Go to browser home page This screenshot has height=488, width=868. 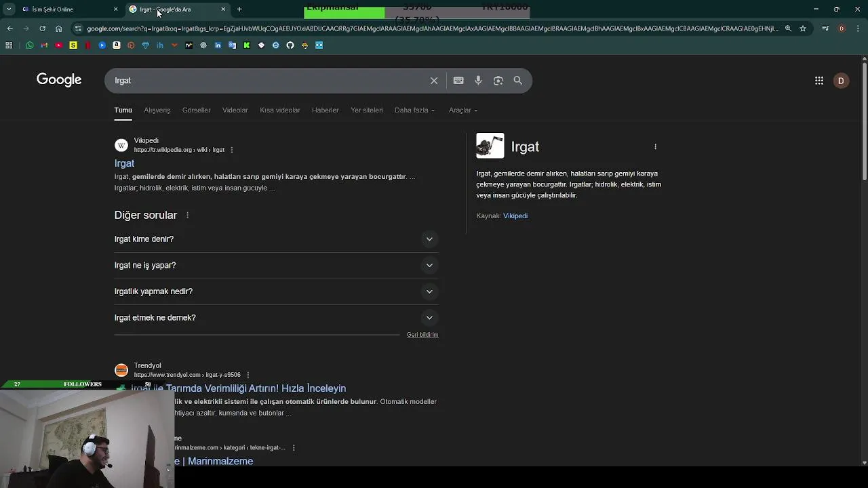tap(58, 28)
